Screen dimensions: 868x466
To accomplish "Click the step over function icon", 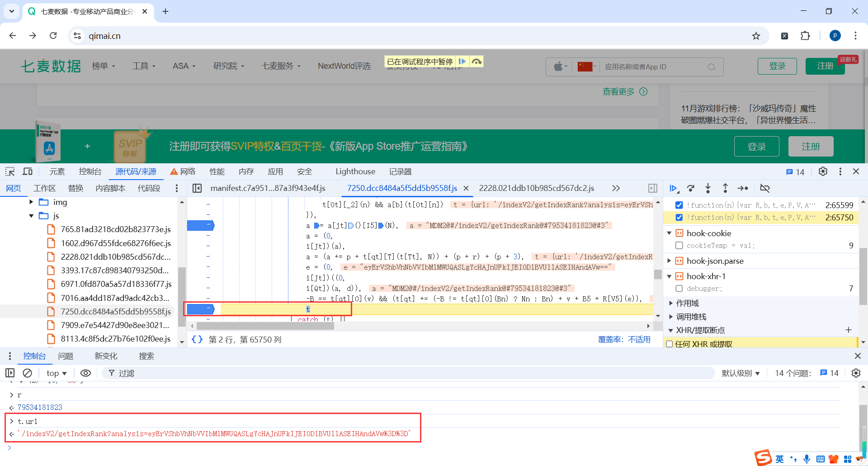I will click(690, 188).
